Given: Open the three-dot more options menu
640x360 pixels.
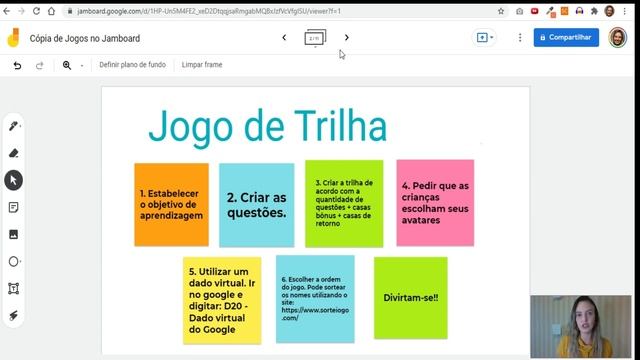Looking at the screenshot, I should [520, 38].
